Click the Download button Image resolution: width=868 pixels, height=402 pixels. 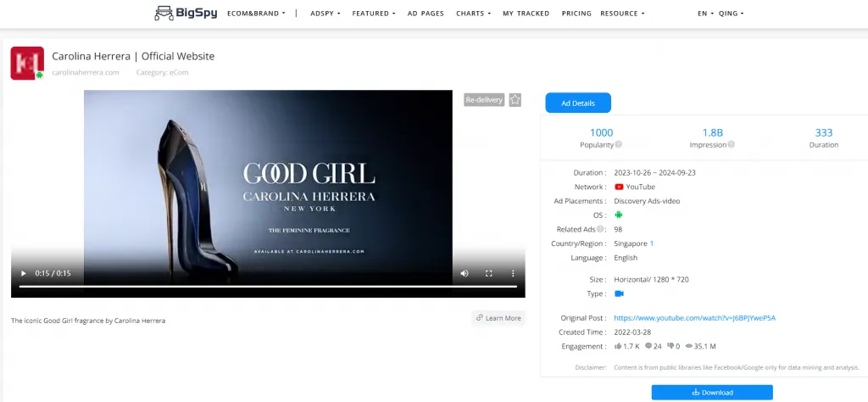click(x=712, y=392)
